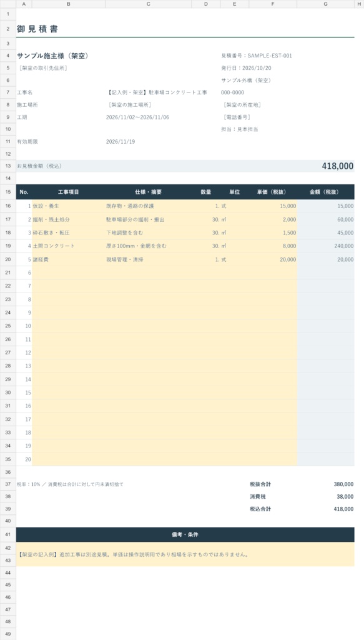This screenshot has width=364, height=640.
Task: Click the 金額（税抜） table header
Action: tap(326, 192)
